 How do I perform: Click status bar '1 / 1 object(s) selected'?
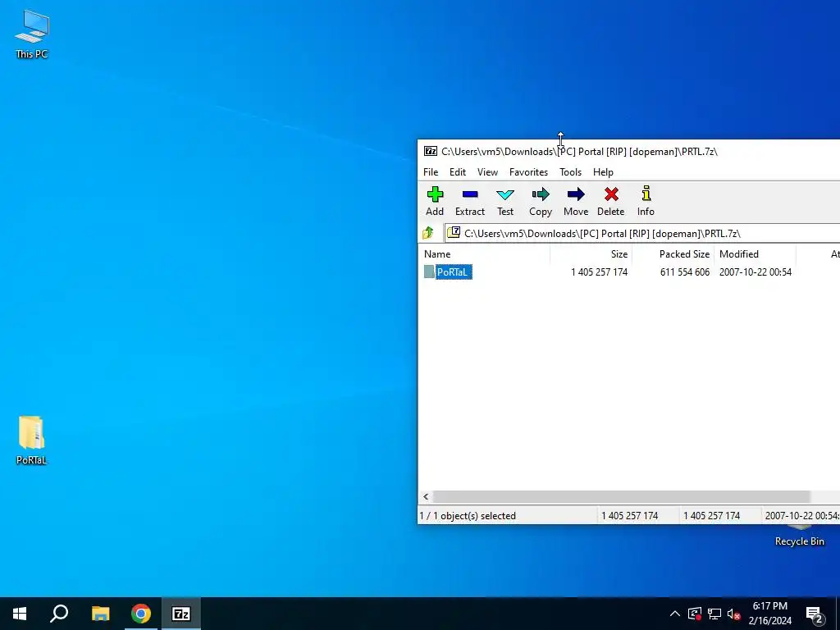click(468, 516)
